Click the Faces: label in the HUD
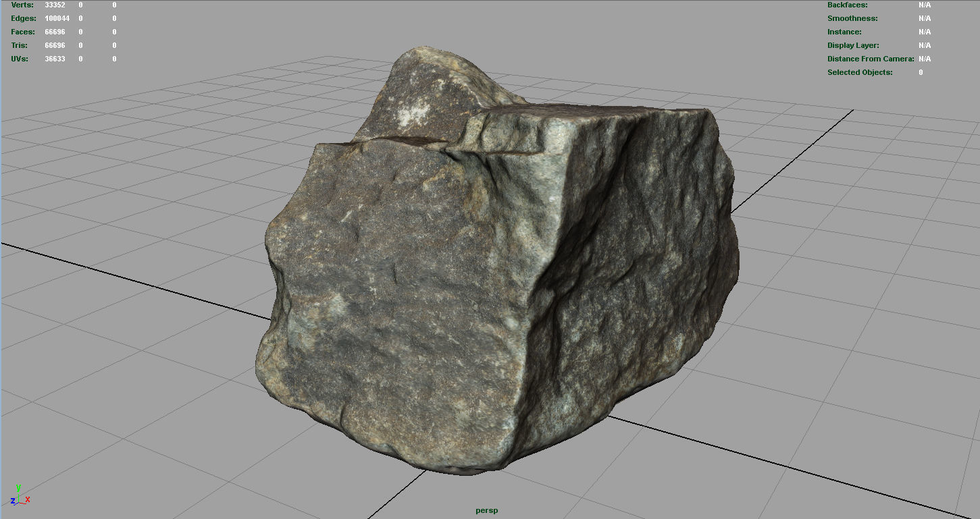This screenshot has height=519, width=980. click(x=23, y=32)
